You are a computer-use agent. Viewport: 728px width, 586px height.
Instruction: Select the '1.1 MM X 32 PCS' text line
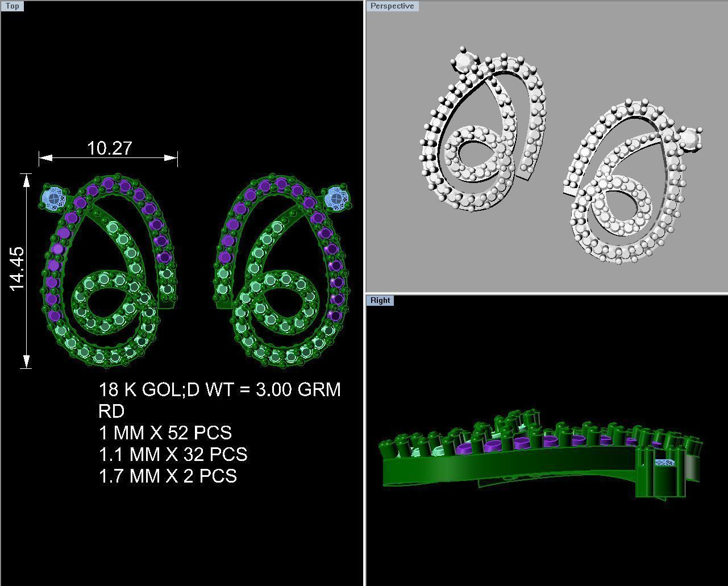[x=173, y=455]
